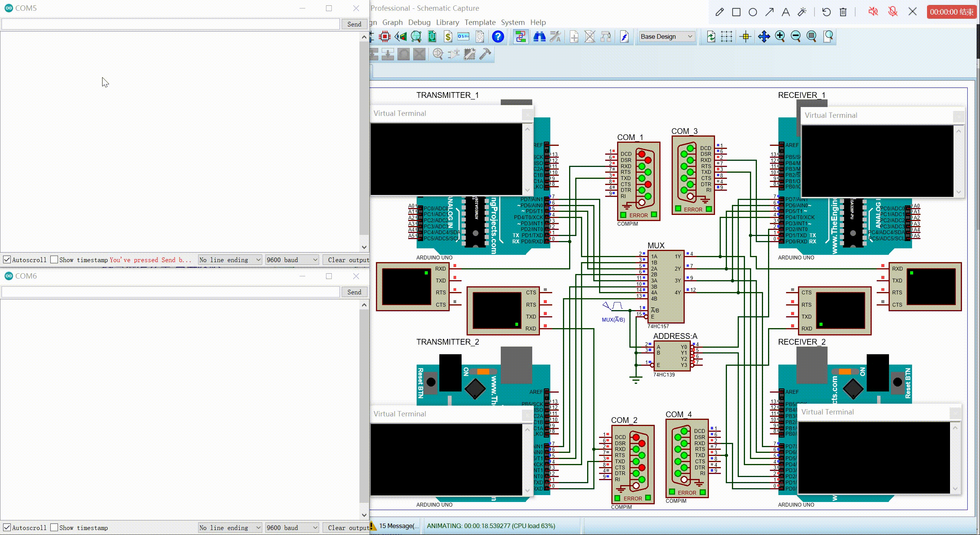Open COM5 baud rate dropdown
This screenshot has height=535, width=980.
292,260
